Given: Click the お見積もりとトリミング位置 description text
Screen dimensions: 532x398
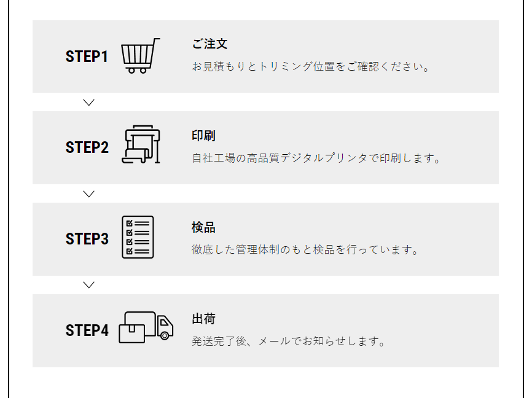Looking at the screenshot, I should (x=310, y=66).
